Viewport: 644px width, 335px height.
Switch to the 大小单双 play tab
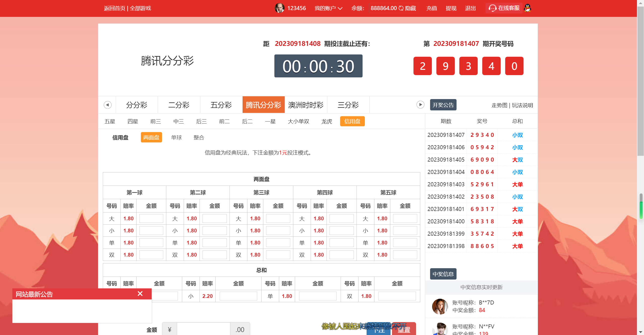click(x=298, y=121)
